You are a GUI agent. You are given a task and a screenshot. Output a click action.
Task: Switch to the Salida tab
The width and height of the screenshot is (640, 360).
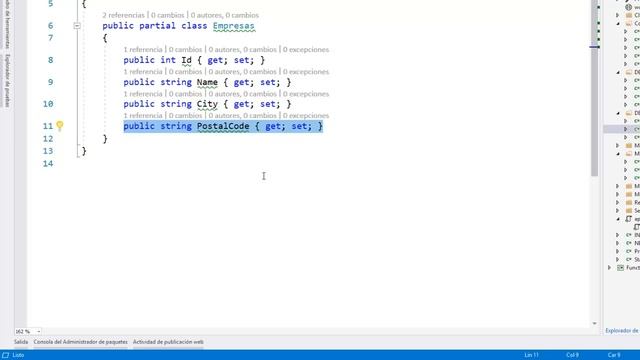(x=21, y=342)
